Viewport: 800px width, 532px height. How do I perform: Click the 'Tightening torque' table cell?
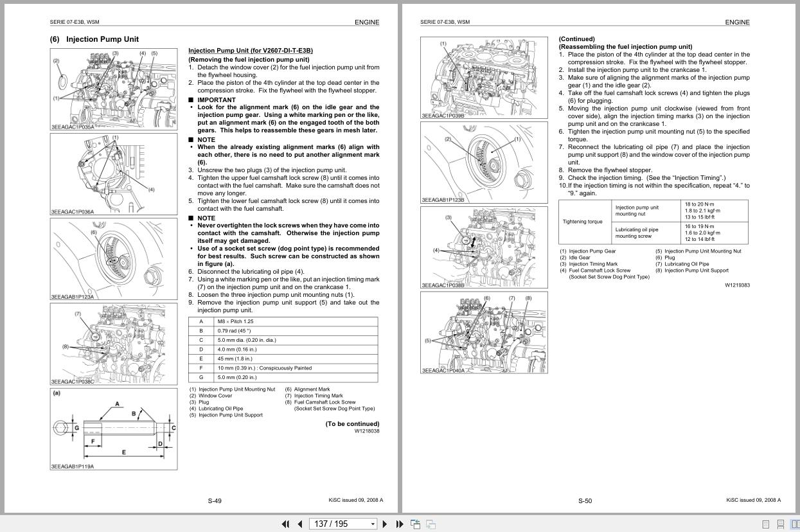[x=585, y=222]
